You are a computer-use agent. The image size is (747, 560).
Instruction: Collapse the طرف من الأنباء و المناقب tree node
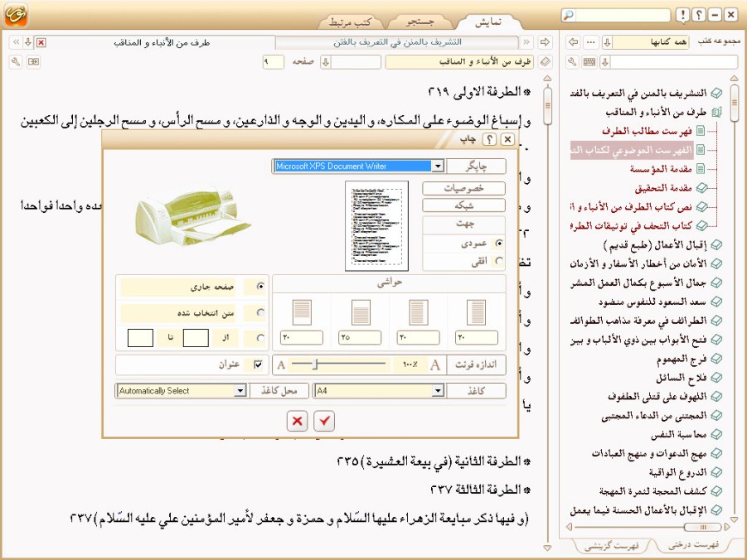click(716, 113)
